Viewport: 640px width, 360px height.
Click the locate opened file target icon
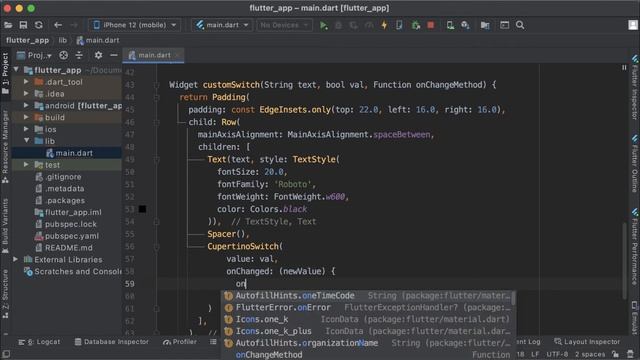pyautogui.click(x=63, y=55)
